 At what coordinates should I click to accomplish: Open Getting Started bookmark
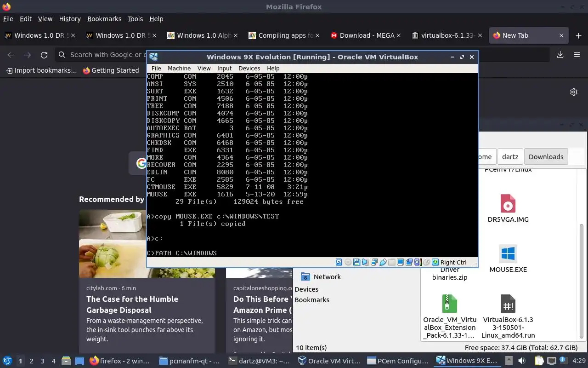[x=111, y=70]
